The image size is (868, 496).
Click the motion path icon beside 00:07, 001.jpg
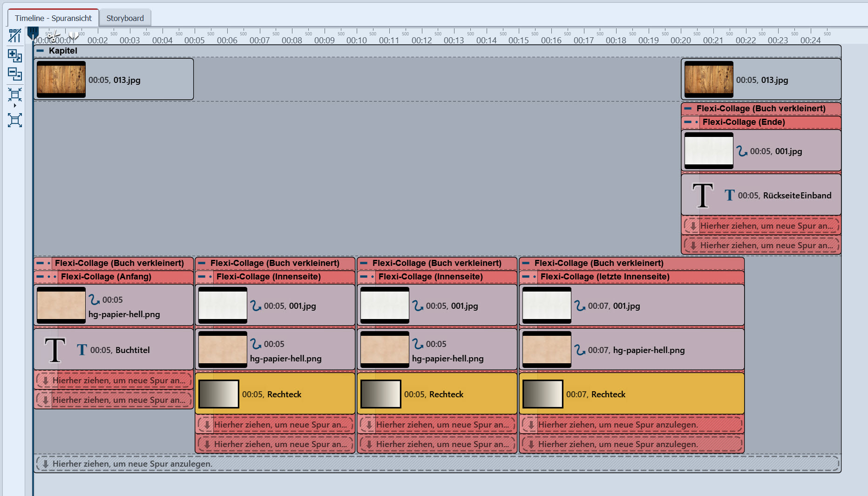579,306
